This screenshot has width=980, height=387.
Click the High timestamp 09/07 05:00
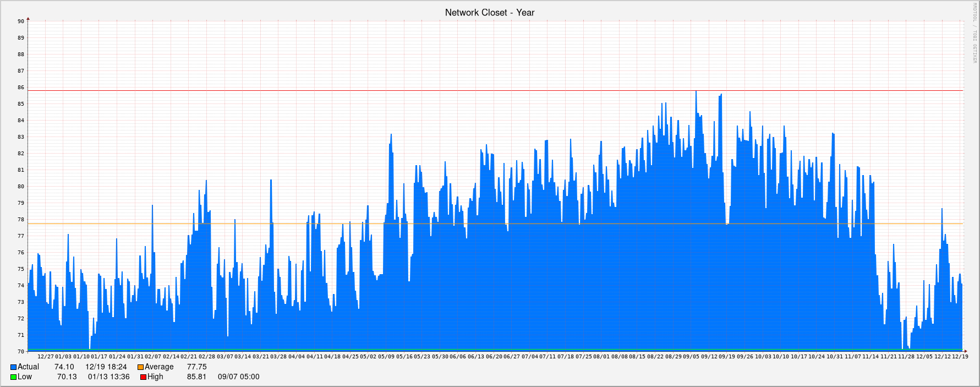coord(238,377)
